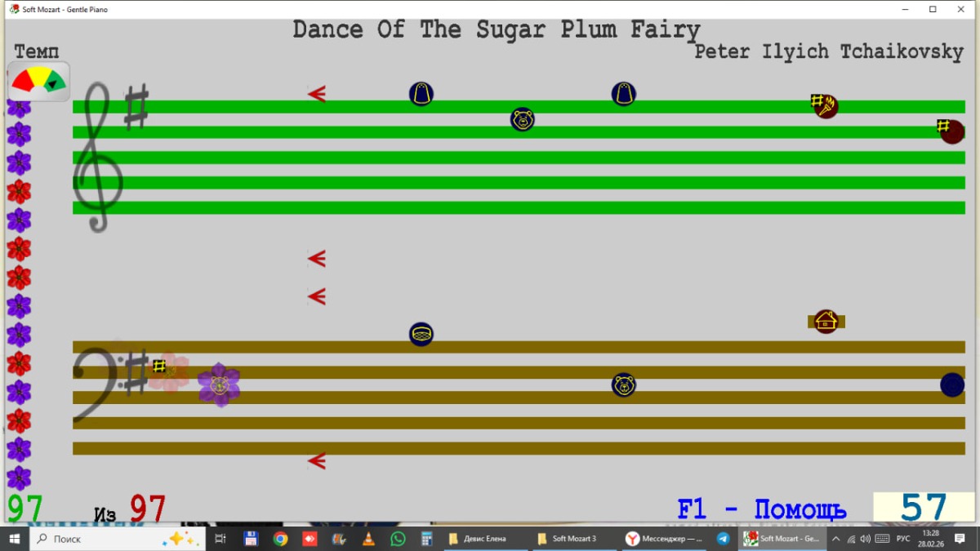Click the purple flower on the bass staff
The height and width of the screenshot is (551, 980).
[x=219, y=384]
